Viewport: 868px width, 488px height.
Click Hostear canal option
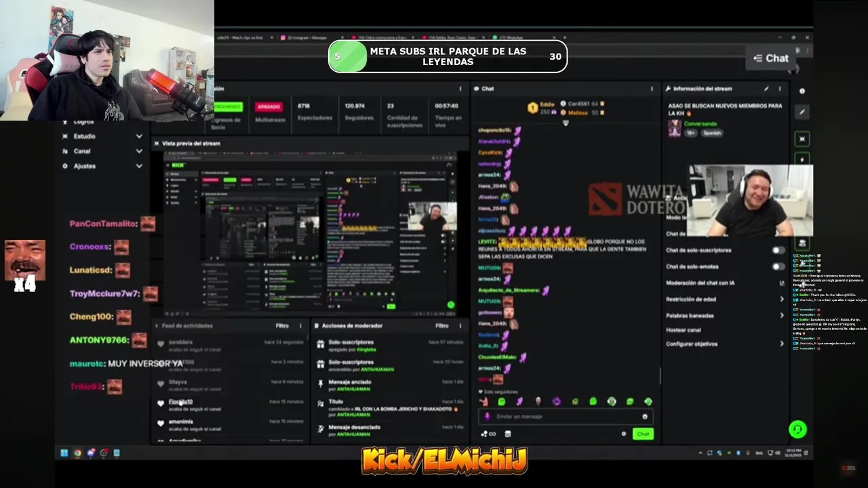(x=684, y=330)
